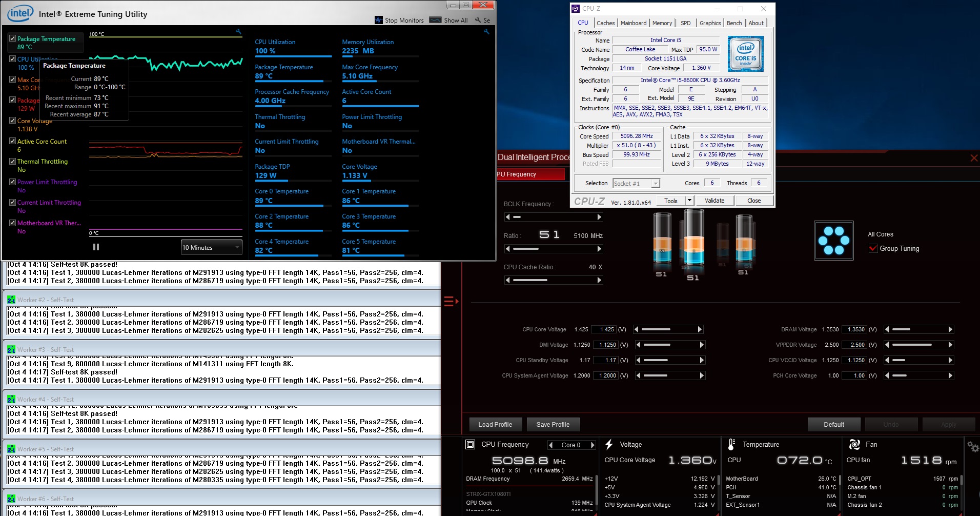Click Worker #4 Self-Test window icon
Screen dimensions: 980x516
point(11,399)
